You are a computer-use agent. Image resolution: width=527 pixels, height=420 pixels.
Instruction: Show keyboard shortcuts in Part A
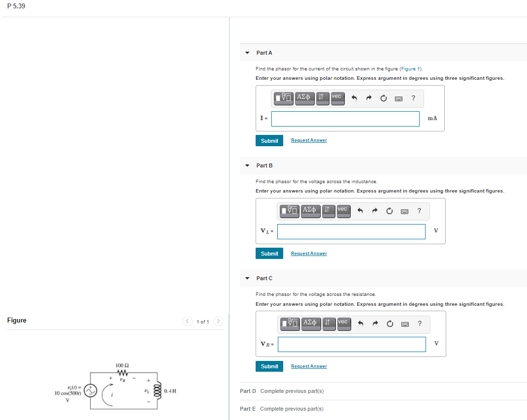tap(398, 98)
